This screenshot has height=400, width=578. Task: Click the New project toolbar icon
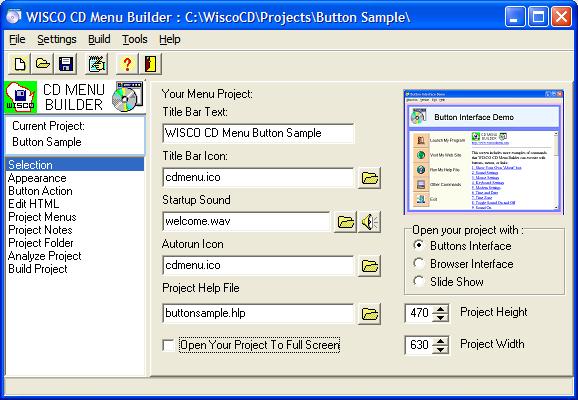[20, 64]
